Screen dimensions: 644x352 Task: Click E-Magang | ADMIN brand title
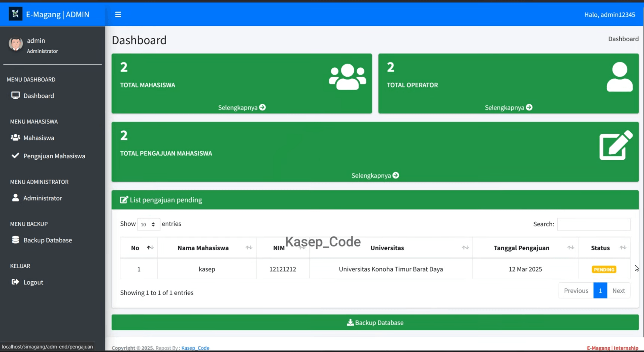(x=57, y=14)
